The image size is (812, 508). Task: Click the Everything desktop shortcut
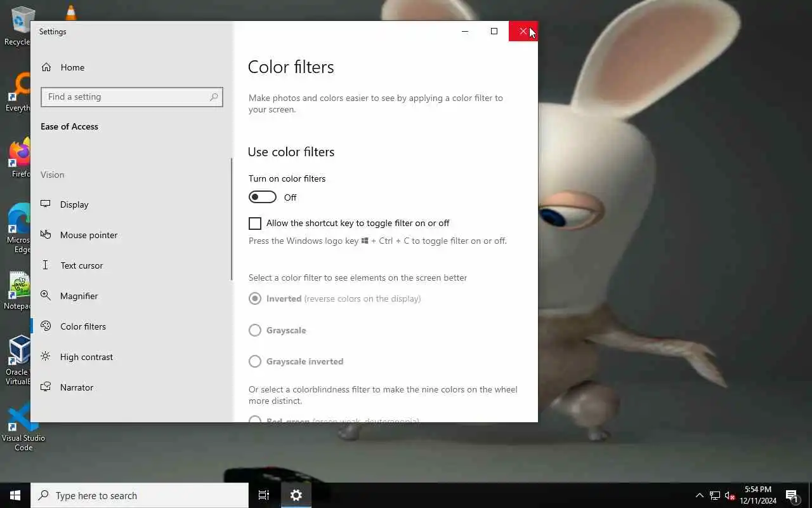pyautogui.click(x=18, y=93)
